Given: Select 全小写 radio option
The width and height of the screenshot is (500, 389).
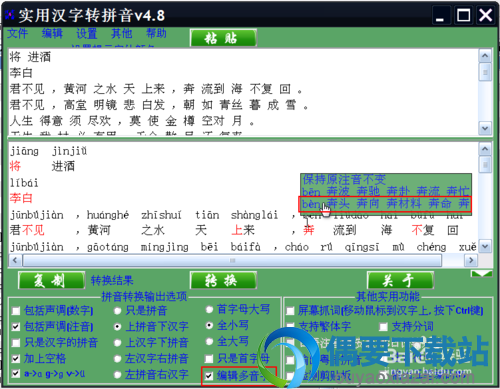Looking at the screenshot, I should pos(209,325).
